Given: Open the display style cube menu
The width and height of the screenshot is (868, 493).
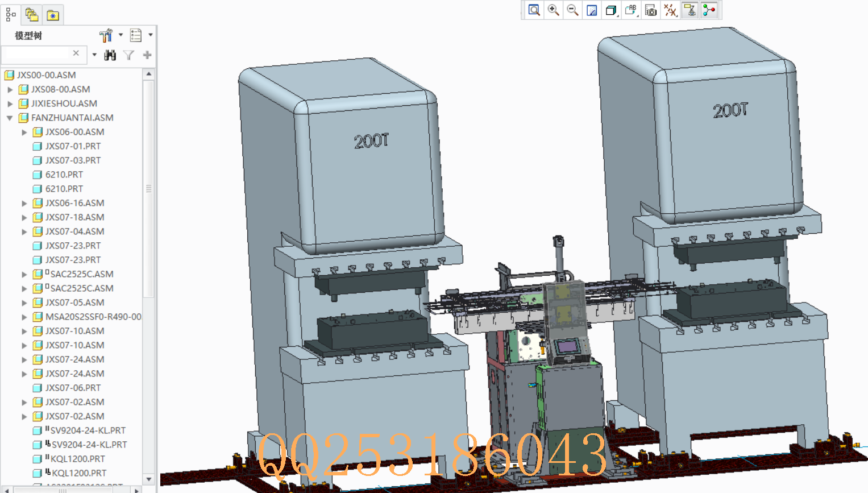Looking at the screenshot, I should pyautogui.click(x=611, y=10).
